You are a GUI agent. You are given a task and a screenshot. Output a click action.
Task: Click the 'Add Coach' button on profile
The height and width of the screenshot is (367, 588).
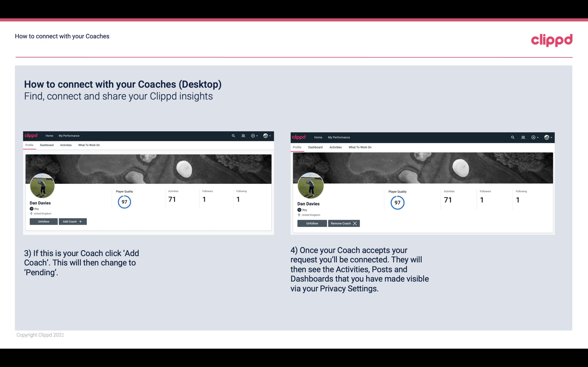(72, 221)
